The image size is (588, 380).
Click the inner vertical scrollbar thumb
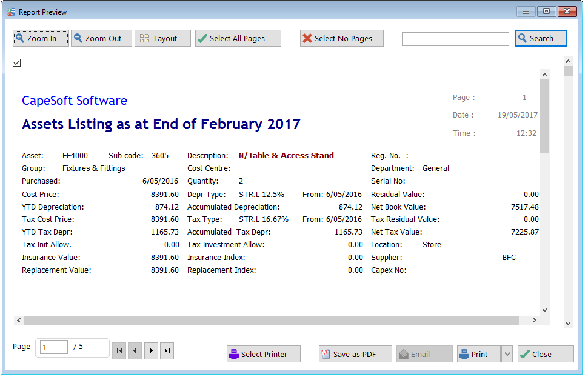click(x=545, y=116)
